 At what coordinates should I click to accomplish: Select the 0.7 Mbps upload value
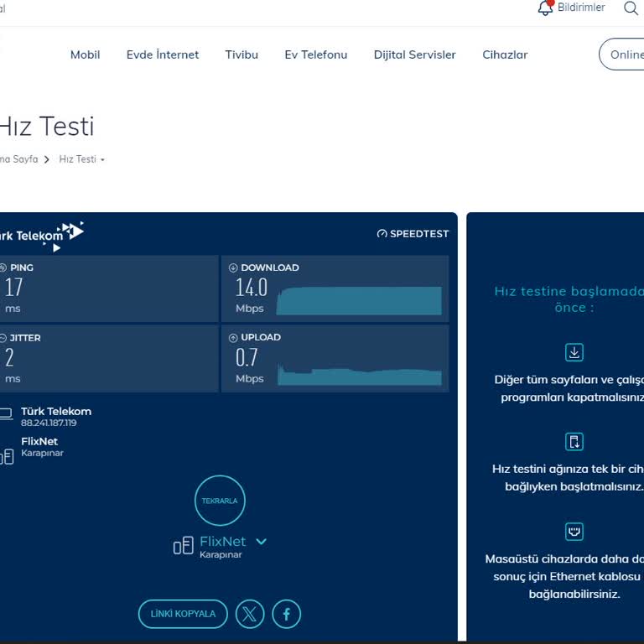coord(247,357)
